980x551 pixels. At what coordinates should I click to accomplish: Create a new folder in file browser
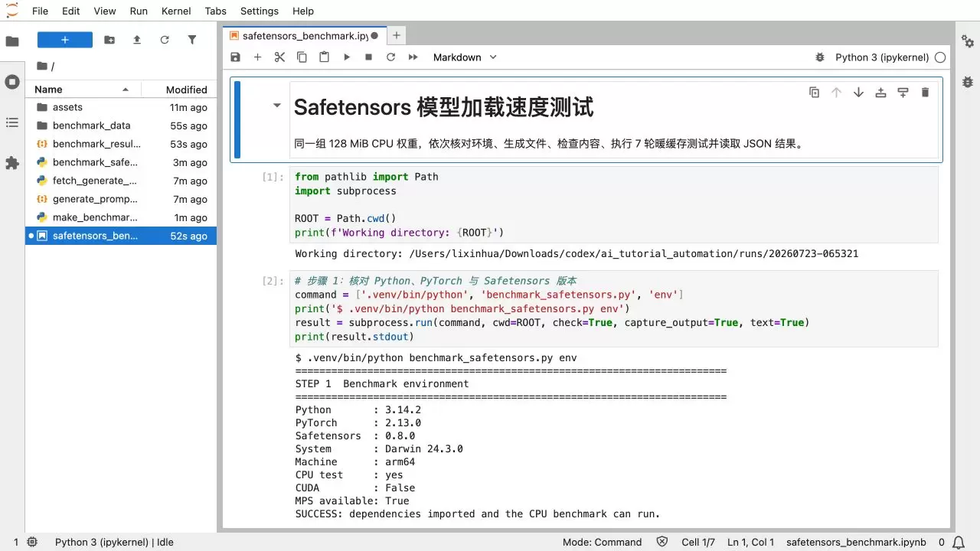109,40
